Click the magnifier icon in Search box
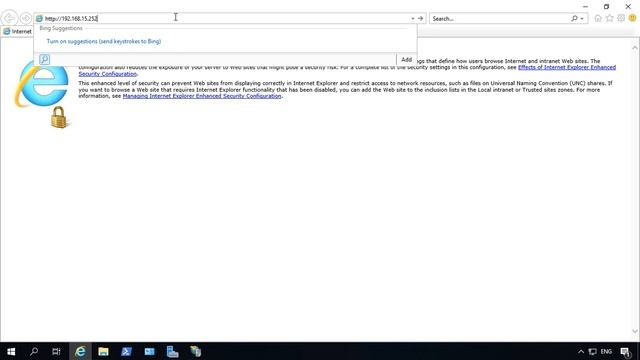 tap(574, 18)
